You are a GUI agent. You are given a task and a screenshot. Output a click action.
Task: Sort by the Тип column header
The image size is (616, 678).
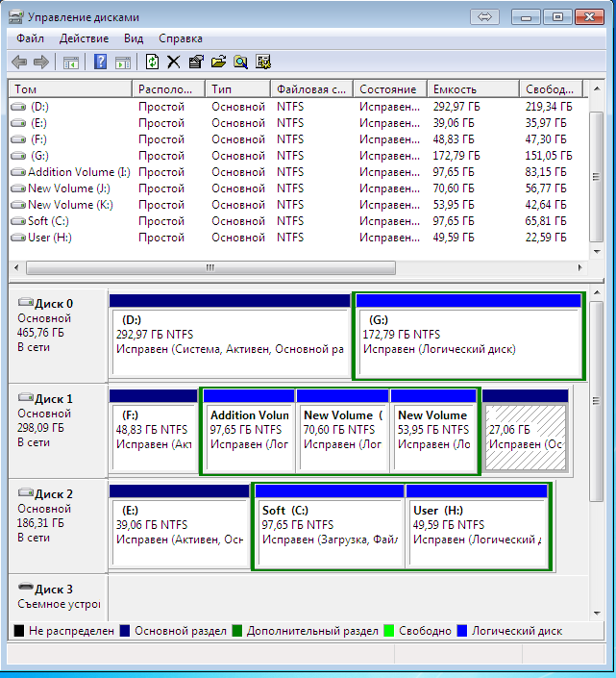pyautogui.click(x=238, y=89)
